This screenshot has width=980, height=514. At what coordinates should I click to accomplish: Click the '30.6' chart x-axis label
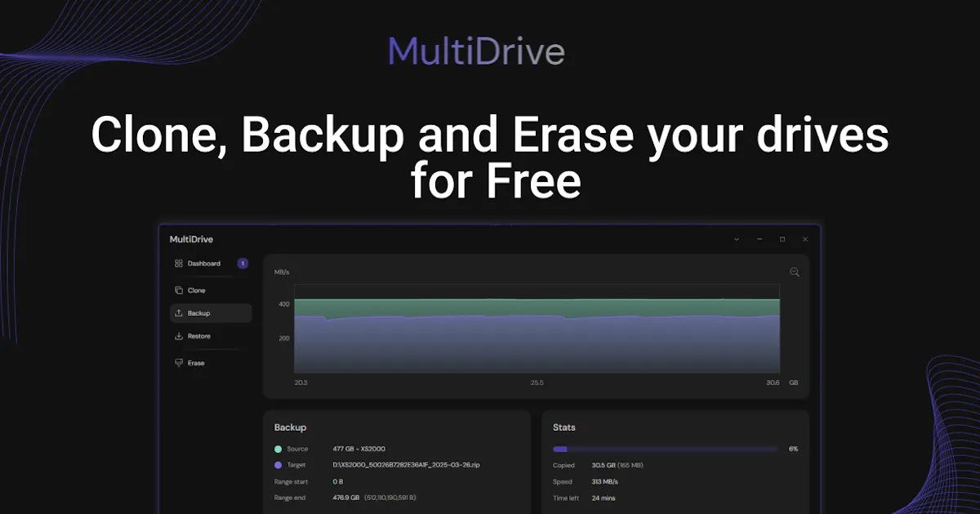pos(773,382)
